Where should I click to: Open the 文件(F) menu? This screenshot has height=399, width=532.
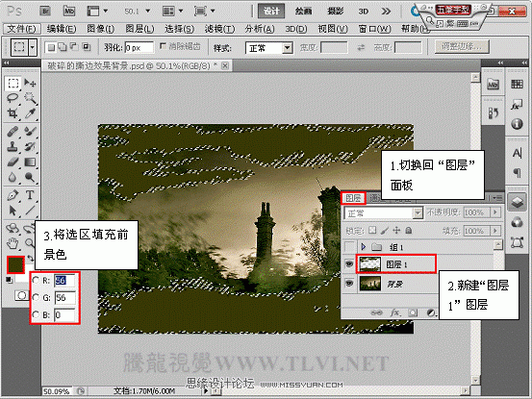[x=21, y=29]
